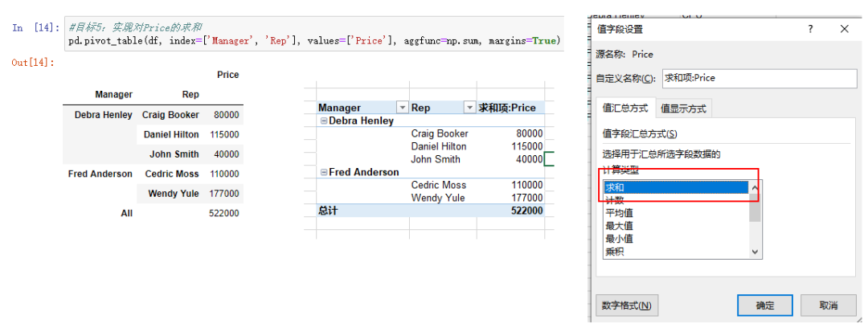Open the 数字格式 dialog button
Screen dimensions: 868x336
pyautogui.click(x=627, y=305)
